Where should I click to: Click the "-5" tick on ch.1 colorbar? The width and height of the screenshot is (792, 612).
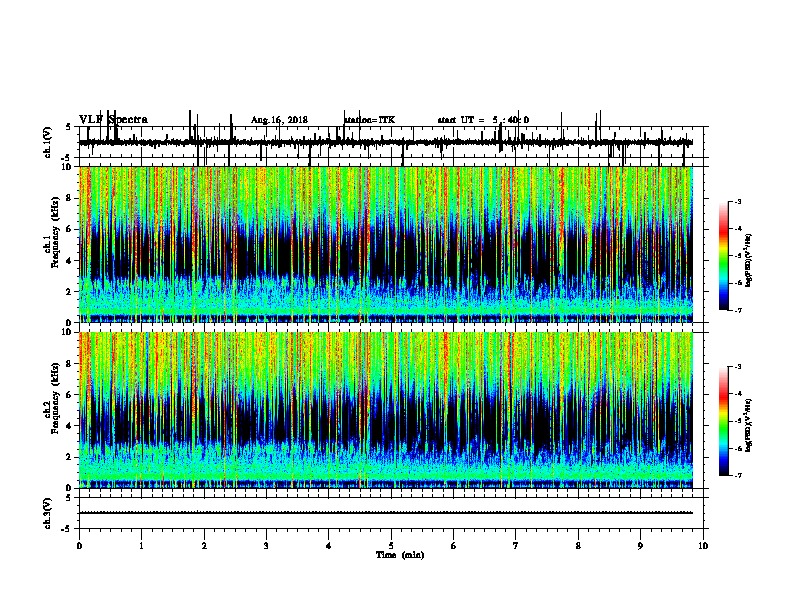[737, 256]
